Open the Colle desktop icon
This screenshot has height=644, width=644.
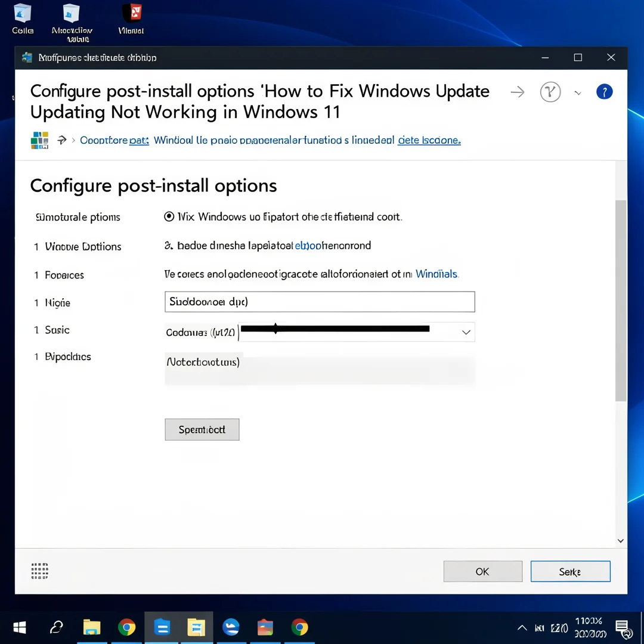[23, 18]
